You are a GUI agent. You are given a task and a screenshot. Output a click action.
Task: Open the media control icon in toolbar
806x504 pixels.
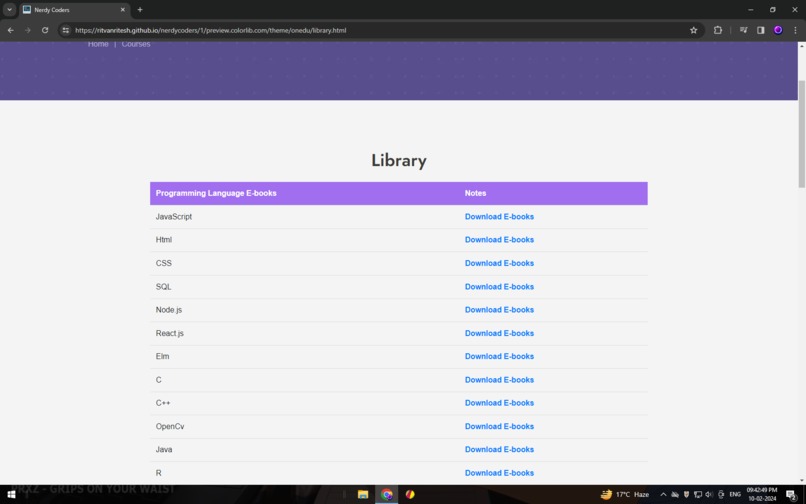click(x=743, y=30)
